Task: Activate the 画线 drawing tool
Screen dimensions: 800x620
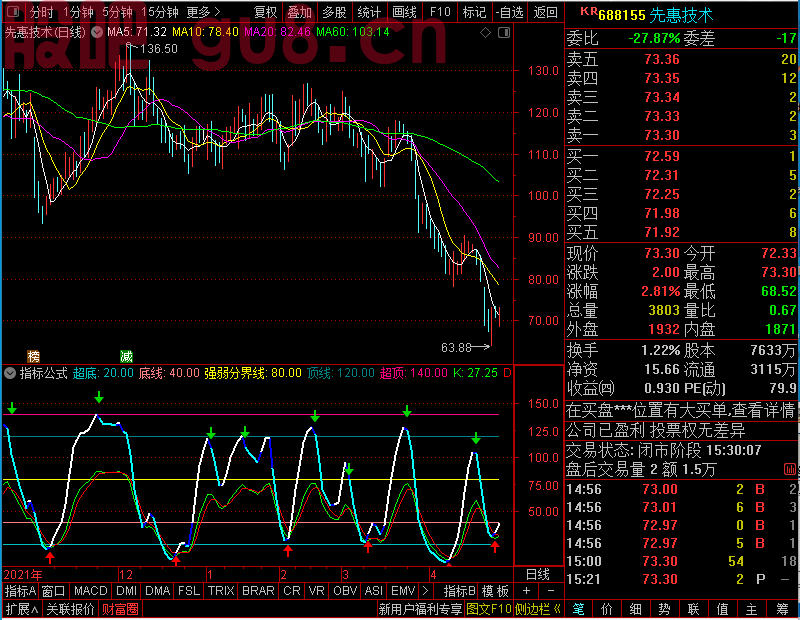Action: pos(404,12)
